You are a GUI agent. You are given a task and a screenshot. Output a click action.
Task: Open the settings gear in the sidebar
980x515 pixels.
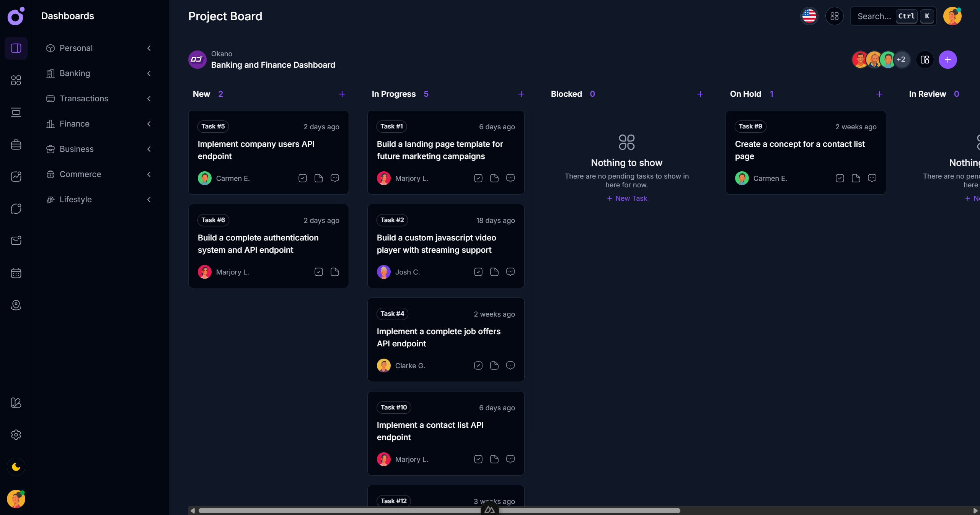click(x=16, y=435)
